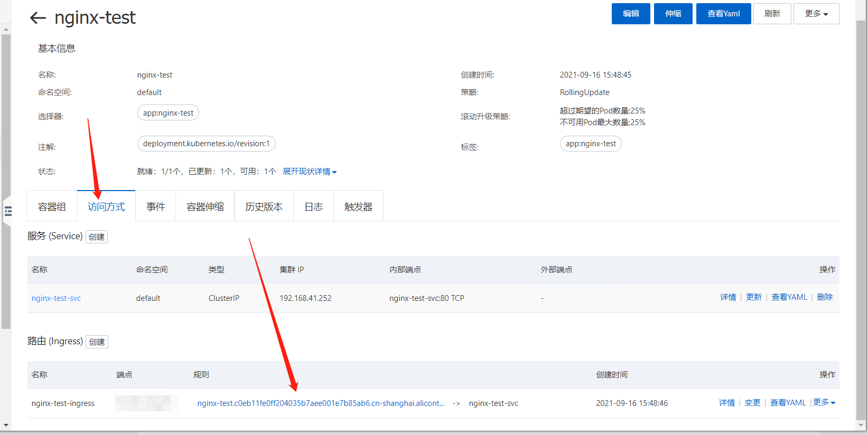Screen dimensions: 868x435
Task: Click the cluster IP 192.168.41.252
Action: point(305,298)
